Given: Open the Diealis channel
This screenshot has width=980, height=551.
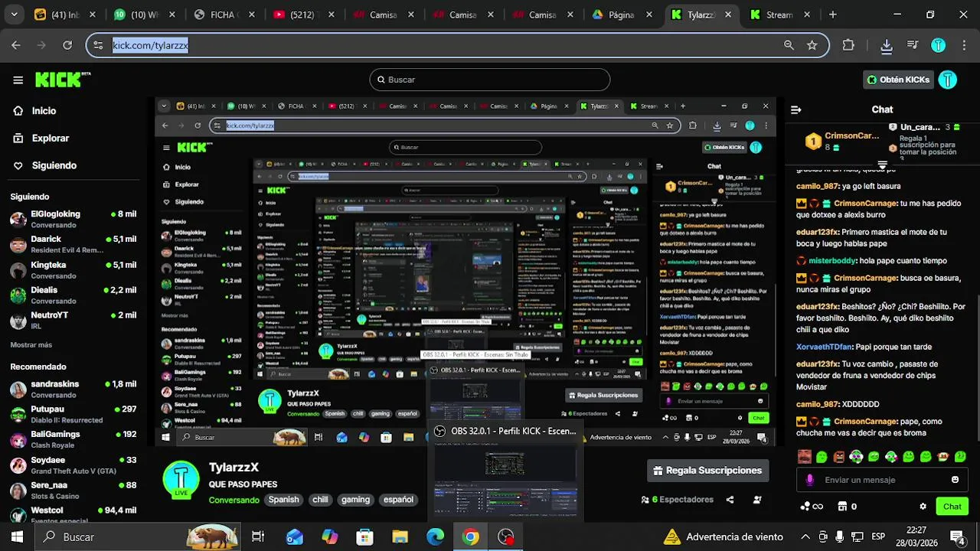Looking at the screenshot, I should (73, 295).
